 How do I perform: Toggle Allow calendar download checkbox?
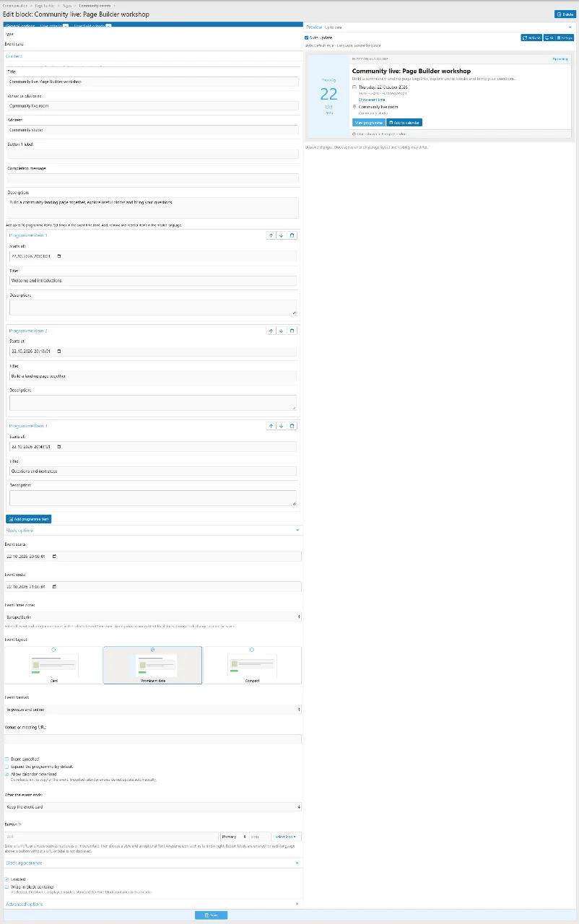(7, 774)
